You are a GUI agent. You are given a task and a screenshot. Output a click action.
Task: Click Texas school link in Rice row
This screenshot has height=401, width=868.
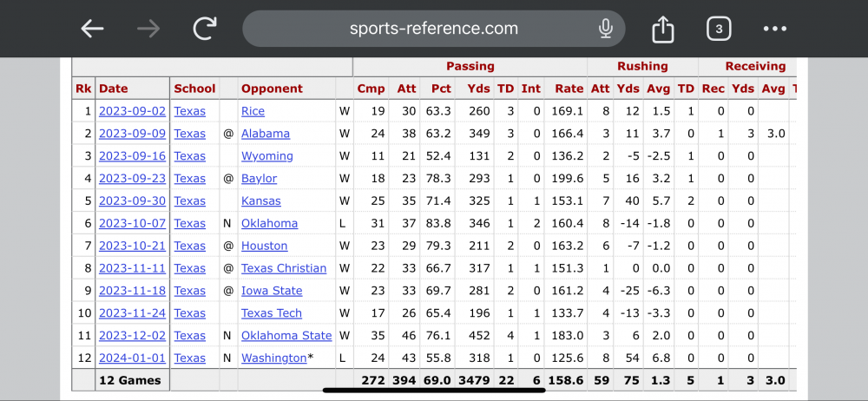point(190,111)
